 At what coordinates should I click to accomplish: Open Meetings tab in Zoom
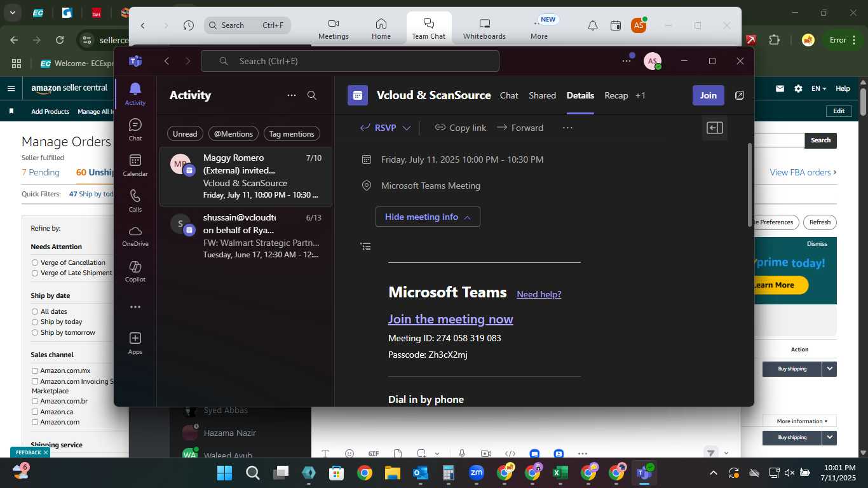[334, 29]
